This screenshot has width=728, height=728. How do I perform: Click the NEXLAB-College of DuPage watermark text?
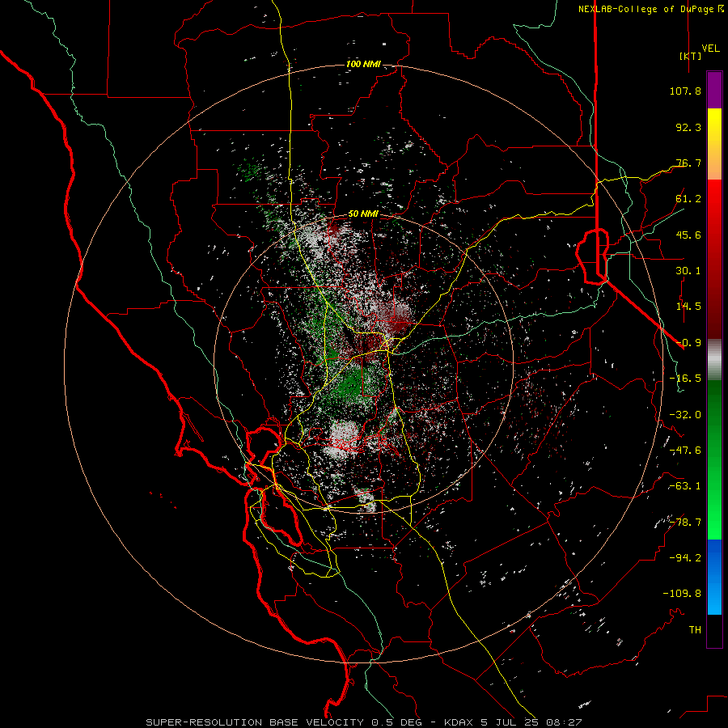pyautogui.click(x=650, y=9)
